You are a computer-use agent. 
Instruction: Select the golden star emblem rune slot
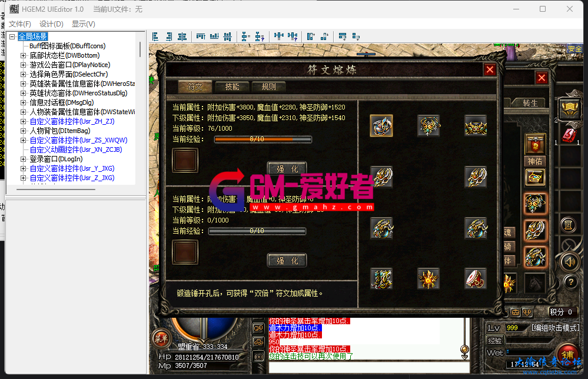(x=428, y=278)
